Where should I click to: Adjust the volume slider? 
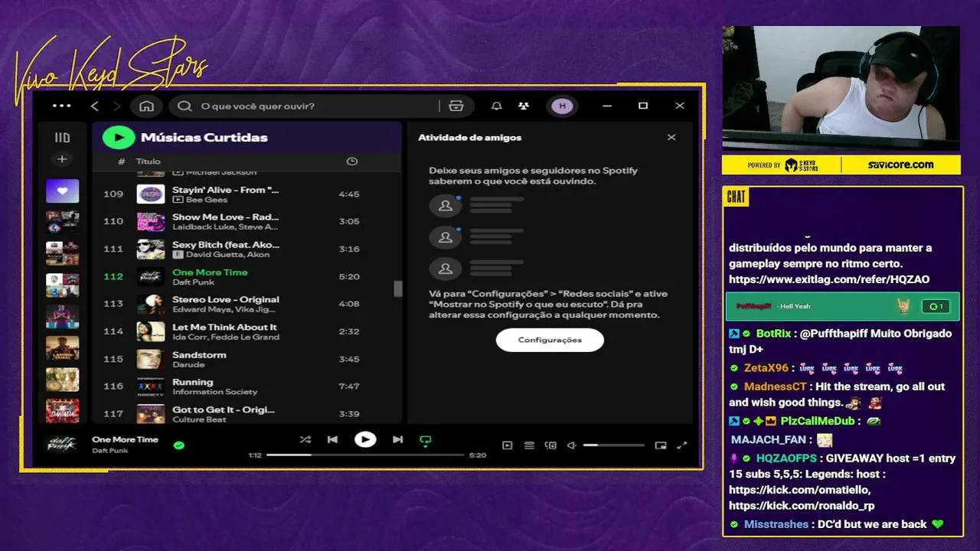[613, 445]
